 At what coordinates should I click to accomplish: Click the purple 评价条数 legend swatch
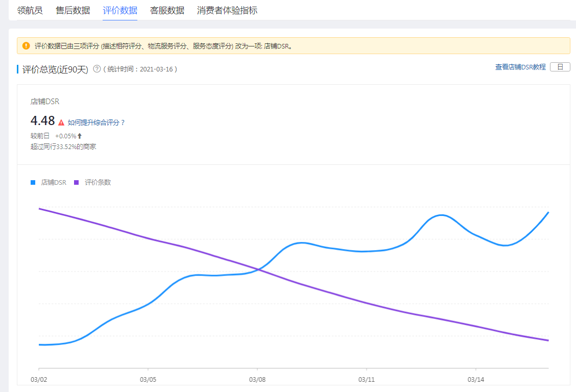pyautogui.click(x=77, y=182)
